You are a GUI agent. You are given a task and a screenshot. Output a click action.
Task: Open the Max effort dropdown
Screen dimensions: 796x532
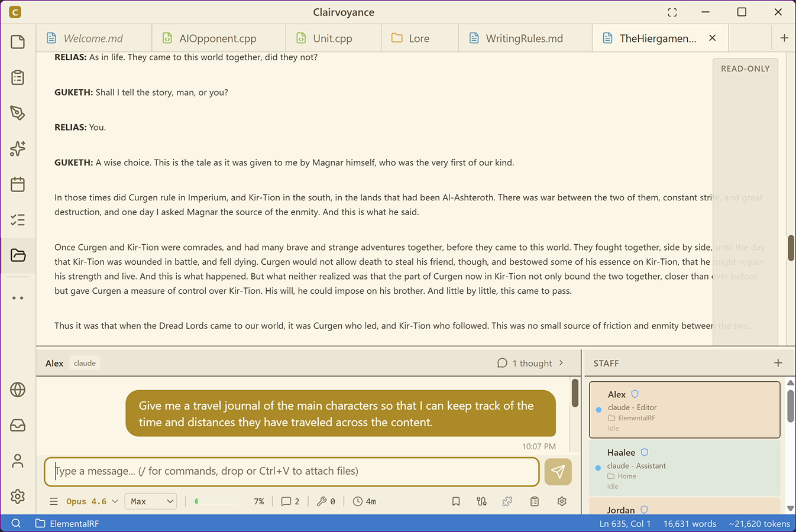[151, 501]
